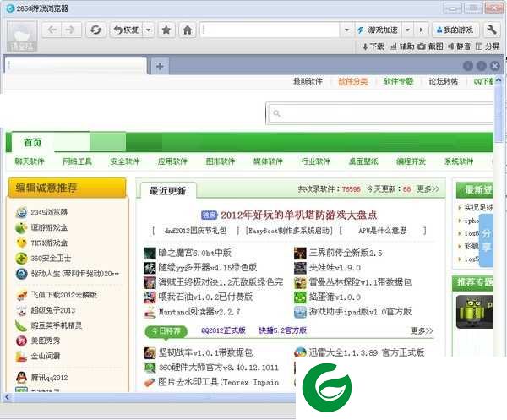Click the 7K7K游戏盒 yellow chick icon

click(21, 243)
